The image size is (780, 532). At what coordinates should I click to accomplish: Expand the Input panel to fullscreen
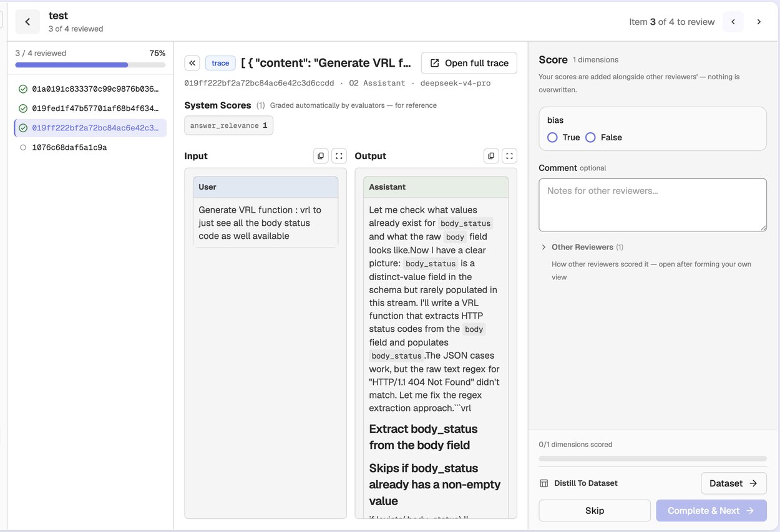coord(339,156)
